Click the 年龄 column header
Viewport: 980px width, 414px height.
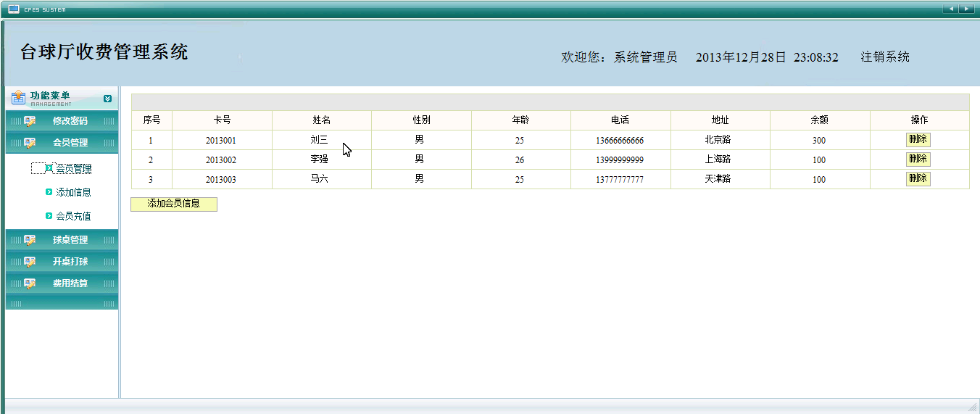click(x=520, y=120)
